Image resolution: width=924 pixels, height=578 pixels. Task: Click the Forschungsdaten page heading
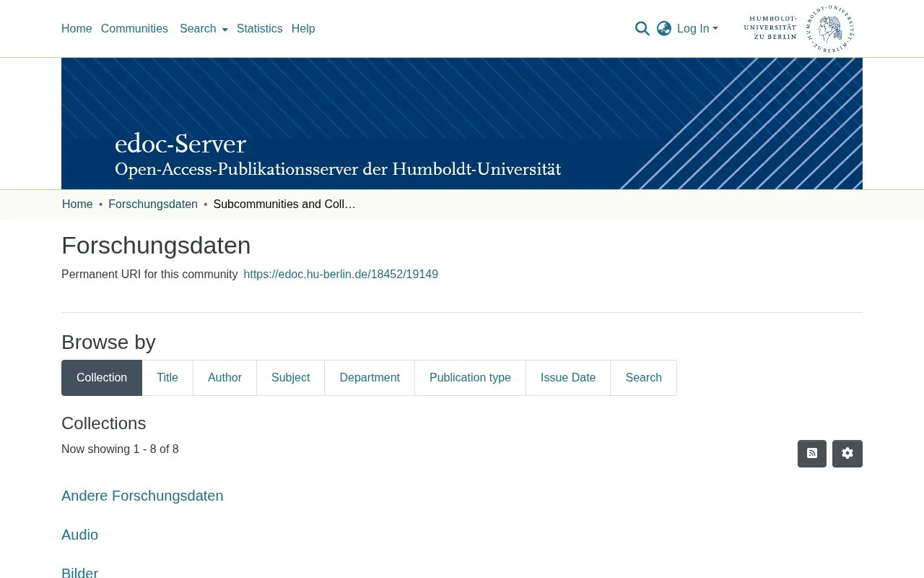pos(156,246)
